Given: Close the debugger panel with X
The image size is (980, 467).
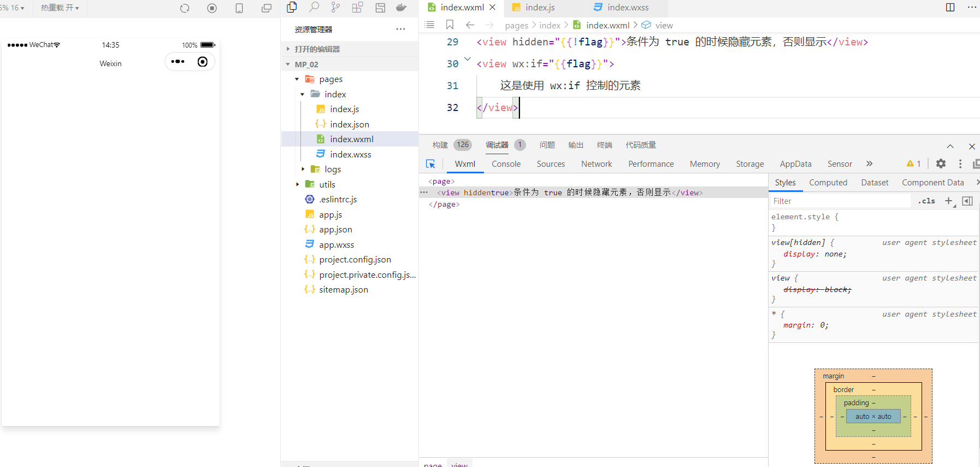Looking at the screenshot, I should (972, 146).
